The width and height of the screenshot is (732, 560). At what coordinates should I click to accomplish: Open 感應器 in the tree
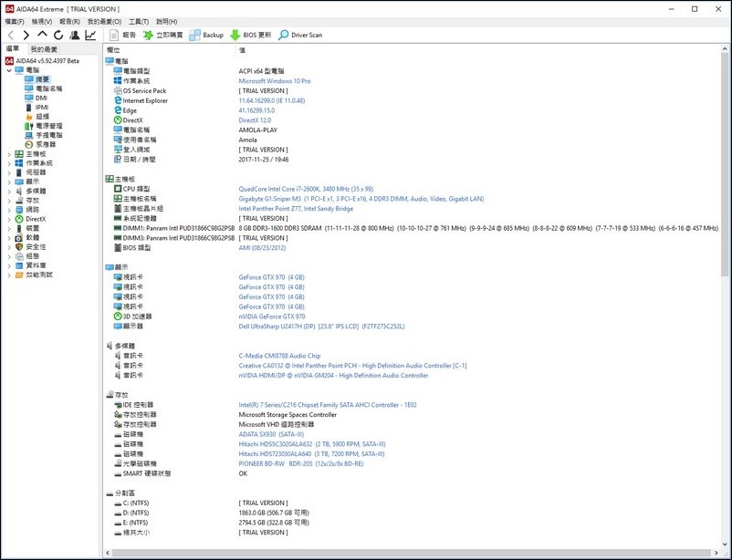pos(46,145)
